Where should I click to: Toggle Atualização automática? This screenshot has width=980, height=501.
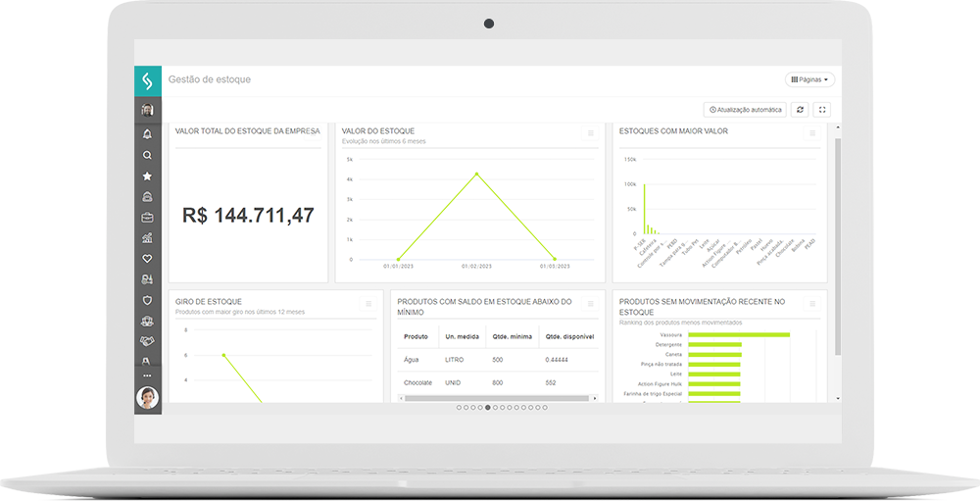pyautogui.click(x=745, y=110)
